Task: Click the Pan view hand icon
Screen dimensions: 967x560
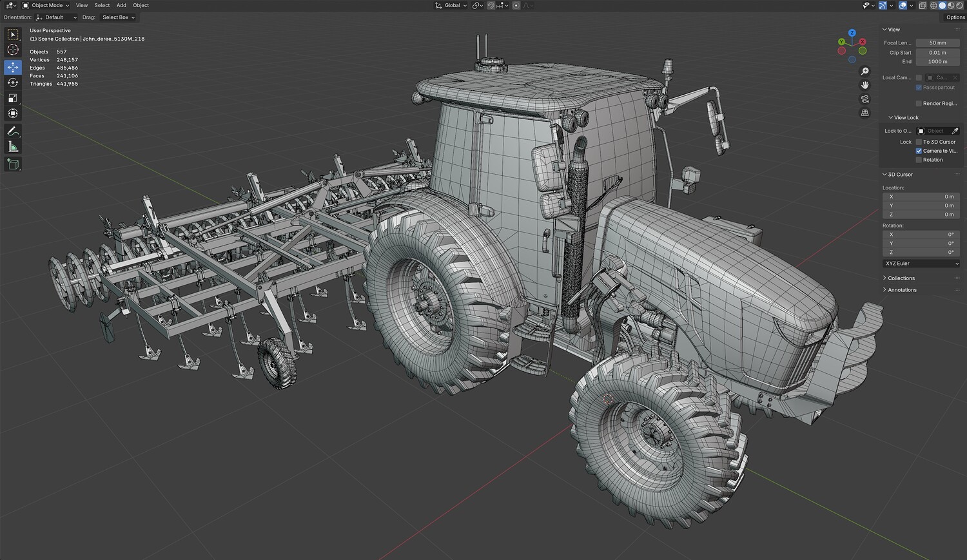Action: coord(865,85)
